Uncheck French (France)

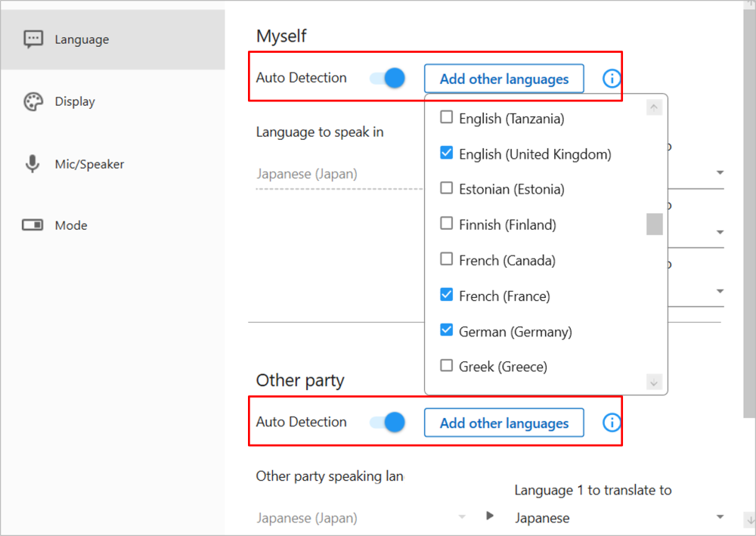(x=447, y=295)
